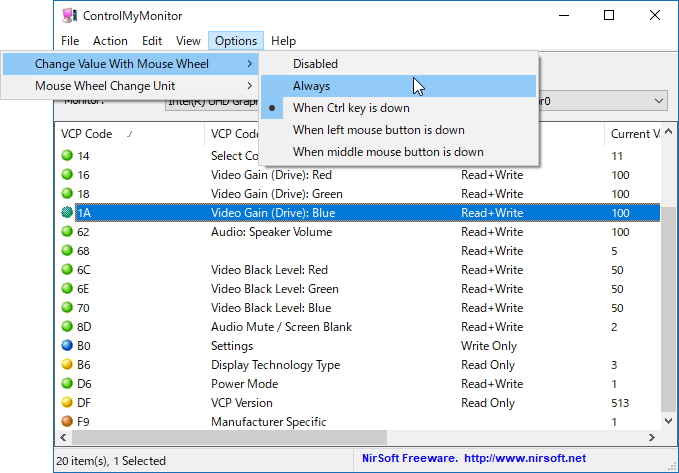Select When Ctrl key is down option
The width and height of the screenshot is (679, 473).
[x=398, y=108]
